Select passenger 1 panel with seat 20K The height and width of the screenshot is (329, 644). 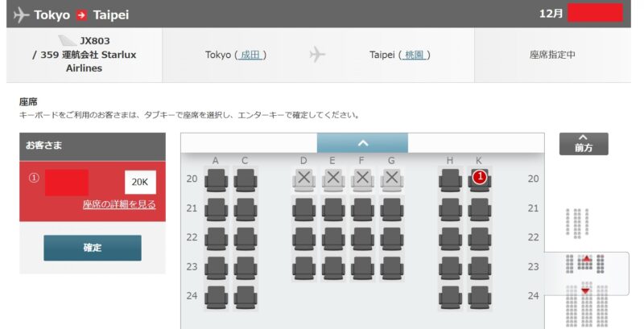(93, 191)
